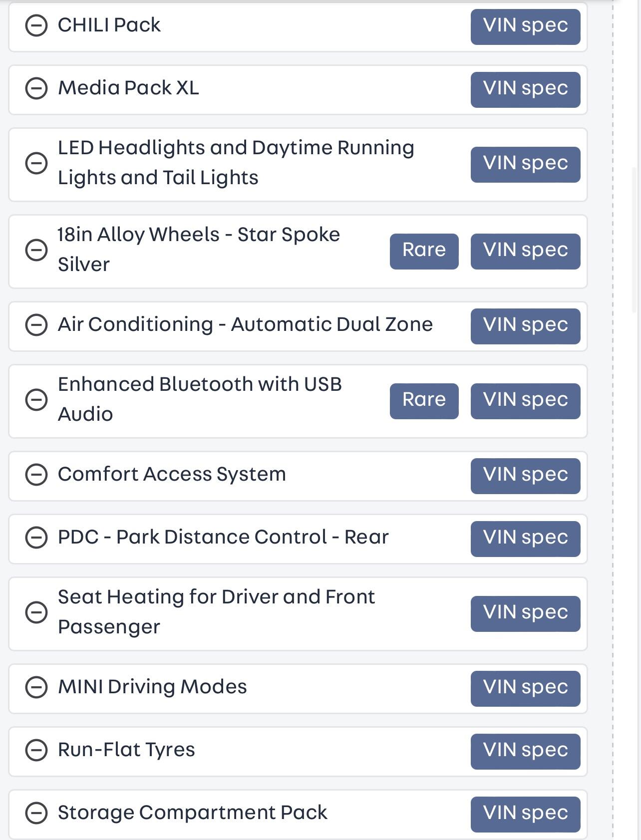
Task: Click minus icon beside Air Conditioning row
Action: [x=36, y=325]
